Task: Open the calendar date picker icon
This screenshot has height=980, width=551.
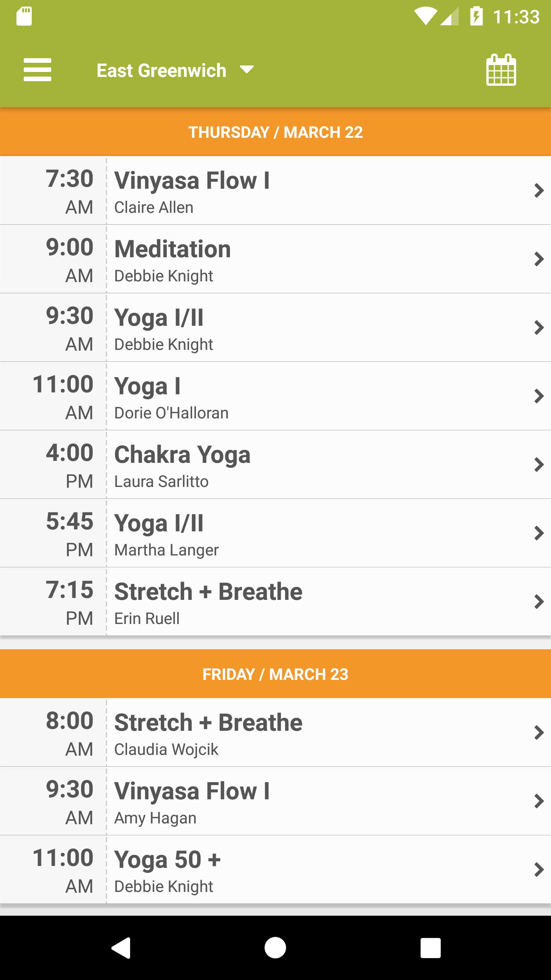Action: pyautogui.click(x=501, y=70)
